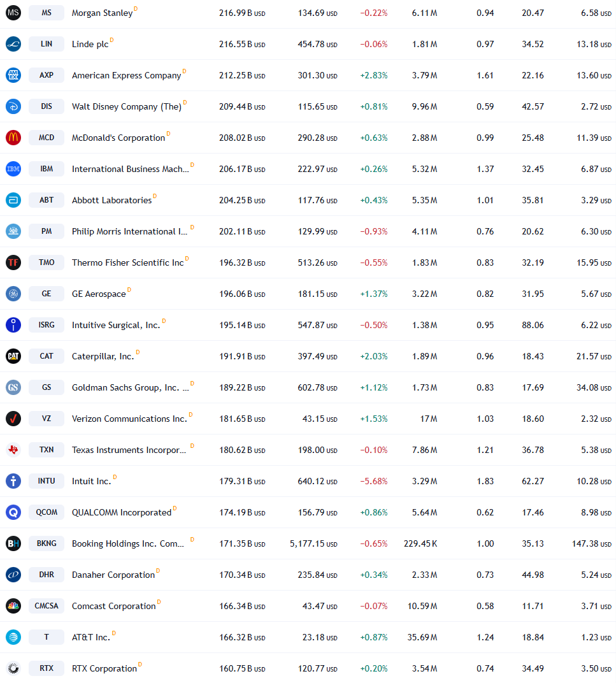Open the DIS ticker symbol

tap(47, 106)
